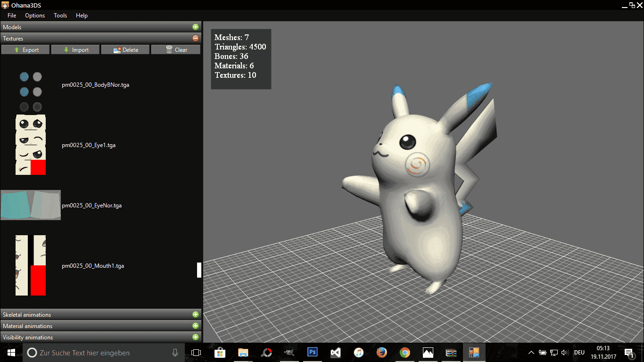644x362 pixels.
Task: Open the Windows Start menu
Action: pos(11,353)
